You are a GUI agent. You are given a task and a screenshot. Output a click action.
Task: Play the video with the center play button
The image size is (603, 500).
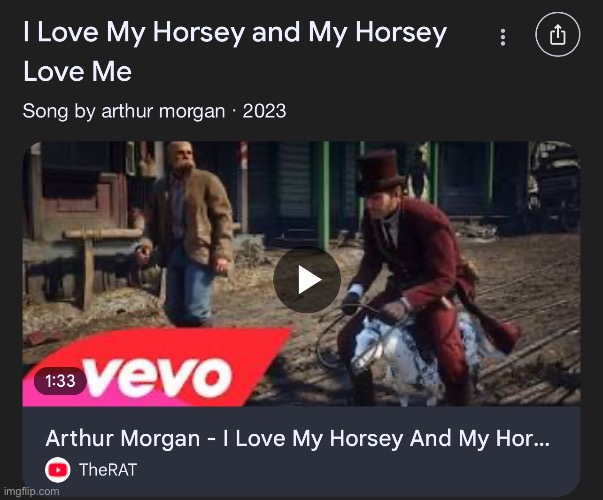pos(307,280)
